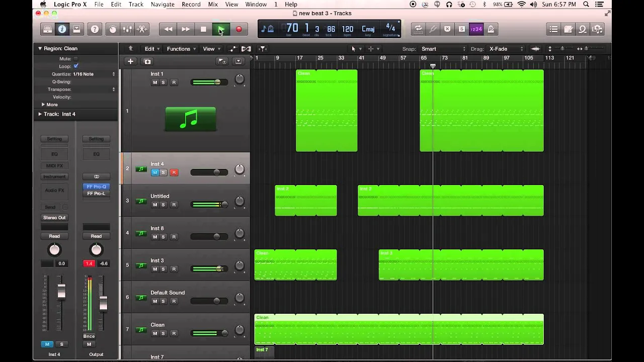The height and width of the screenshot is (362, 644).
Task: Toggle the Flex show/hide button
Action: click(246, 49)
